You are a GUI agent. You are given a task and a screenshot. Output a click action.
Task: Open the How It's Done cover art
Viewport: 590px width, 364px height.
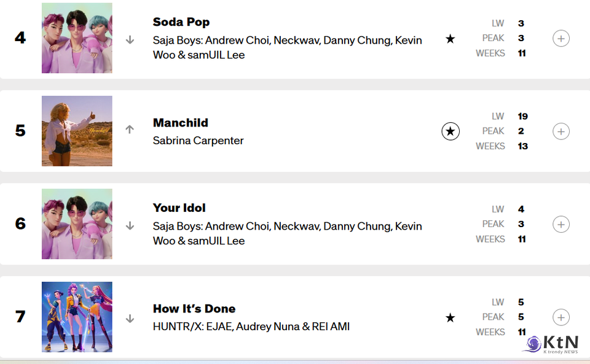pyautogui.click(x=77, y=317)
